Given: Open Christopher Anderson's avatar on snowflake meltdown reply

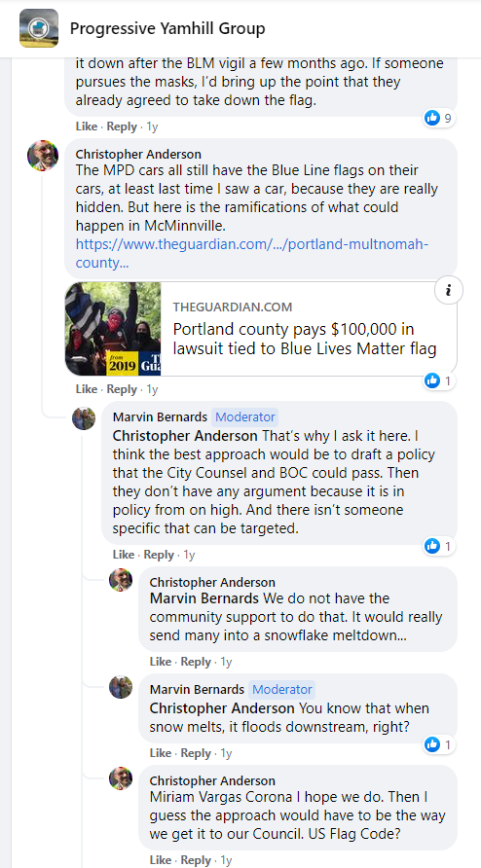Looking at the screenshot, I should [x=121, y=580].
